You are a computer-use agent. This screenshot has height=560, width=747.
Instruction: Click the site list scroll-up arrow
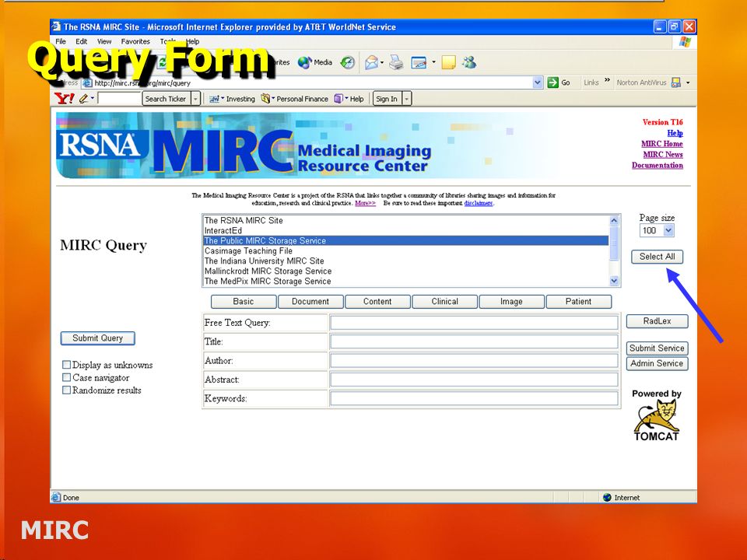tap(614, 220)
